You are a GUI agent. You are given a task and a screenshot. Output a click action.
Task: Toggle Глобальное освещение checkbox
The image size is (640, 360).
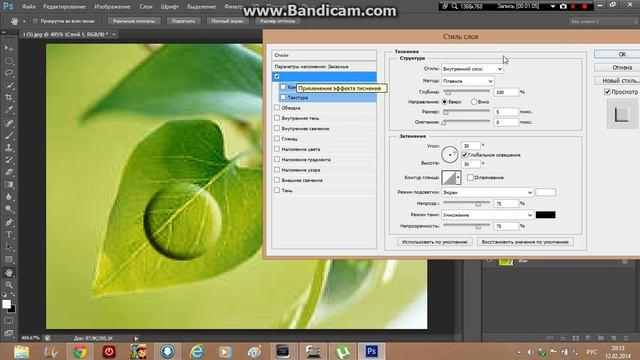pos(464,155)
